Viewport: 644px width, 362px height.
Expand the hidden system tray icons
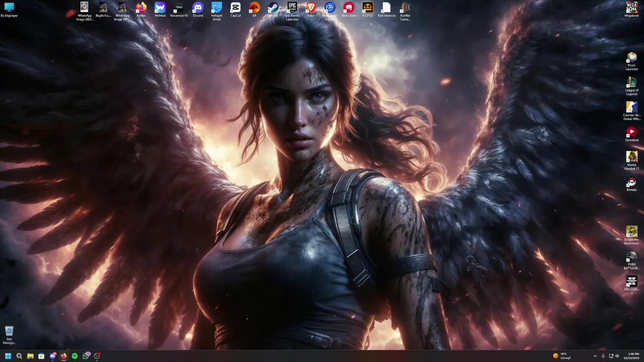click(595, 356)
